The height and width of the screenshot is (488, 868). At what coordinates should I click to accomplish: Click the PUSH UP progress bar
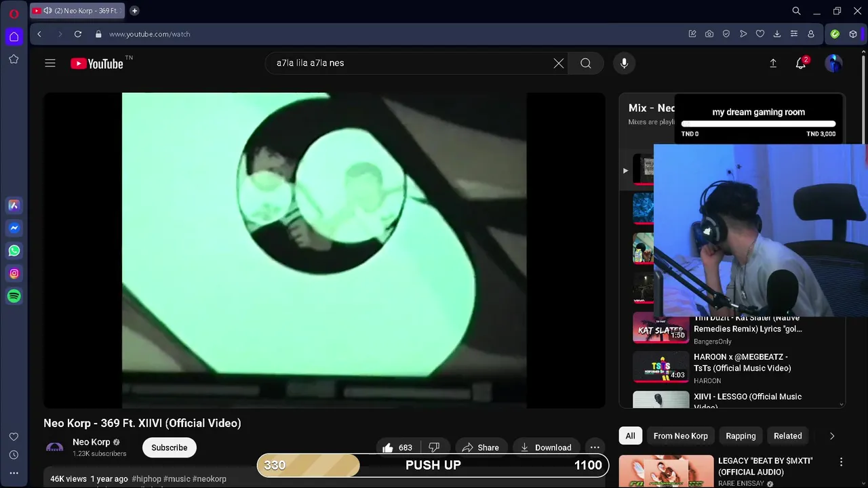(433, 465)
